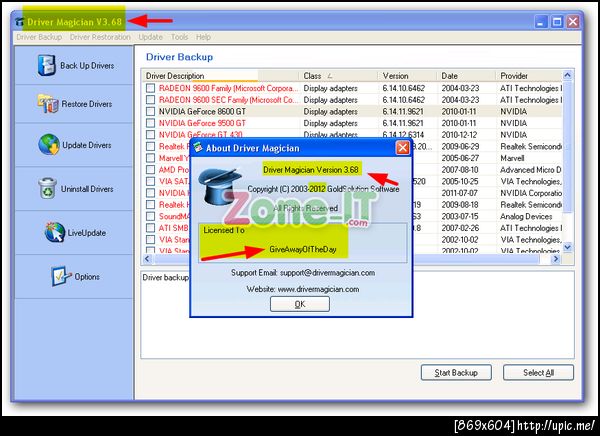600x436 pixels.
Task: Click the driver list scroll up arrow
Action: 567,75
